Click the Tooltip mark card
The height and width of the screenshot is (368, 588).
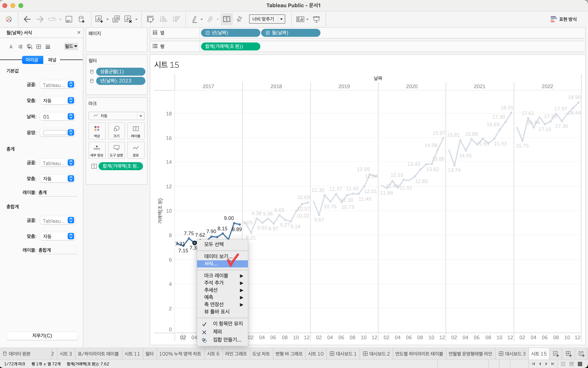pos(116,150)
